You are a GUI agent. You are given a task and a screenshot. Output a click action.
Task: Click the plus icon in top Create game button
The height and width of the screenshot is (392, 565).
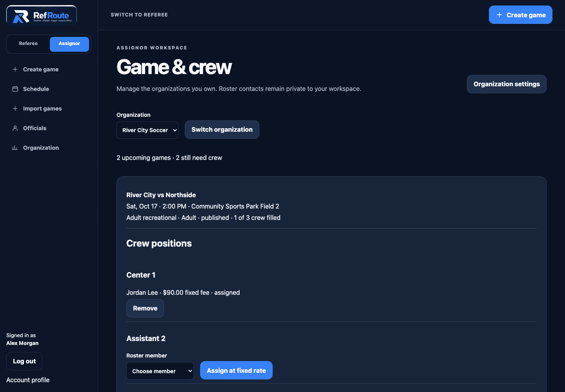click(499, 15)
